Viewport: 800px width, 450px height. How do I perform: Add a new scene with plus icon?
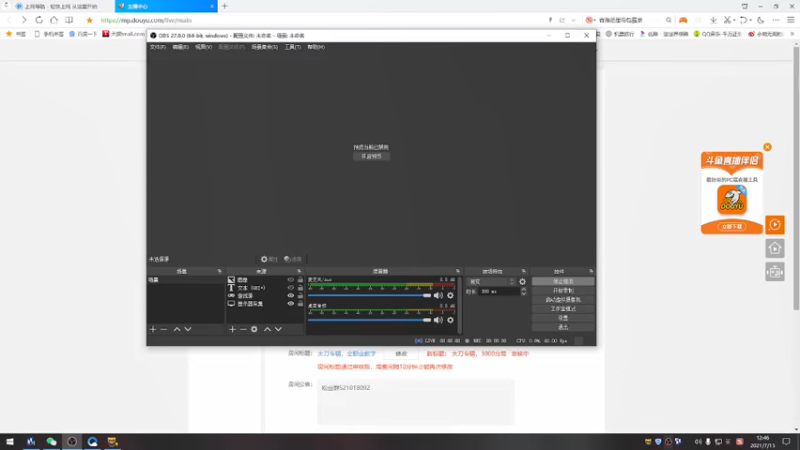(x=153, y=330)
